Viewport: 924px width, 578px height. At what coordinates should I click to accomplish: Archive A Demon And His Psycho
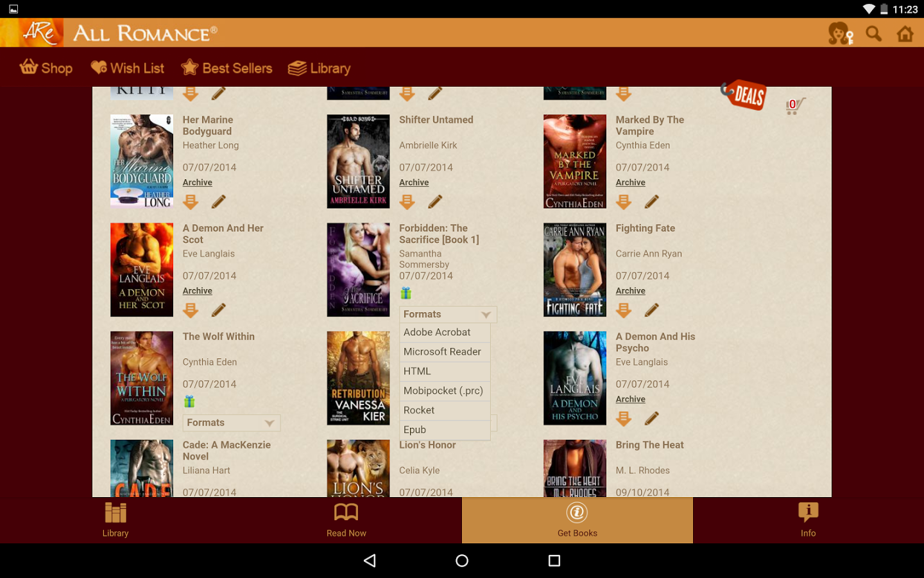(631, 399)
